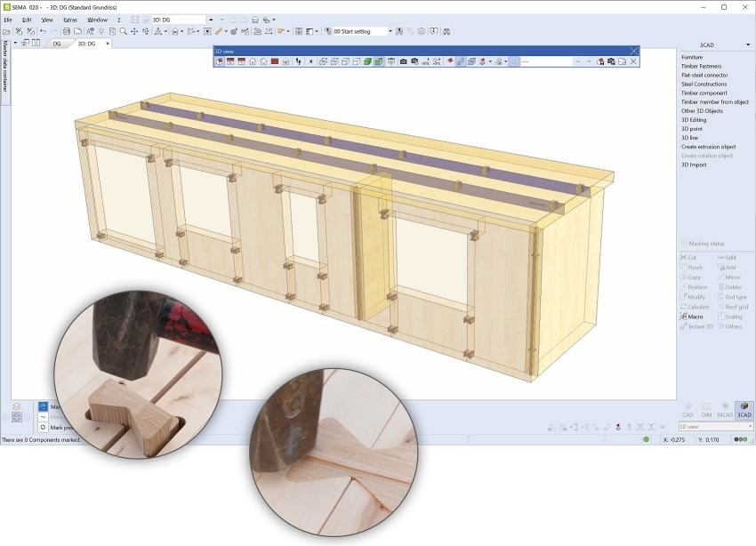The width and height of the screenshot is (756, 546).
Task: Select the green solid shading cube
Action: [367, 61]
